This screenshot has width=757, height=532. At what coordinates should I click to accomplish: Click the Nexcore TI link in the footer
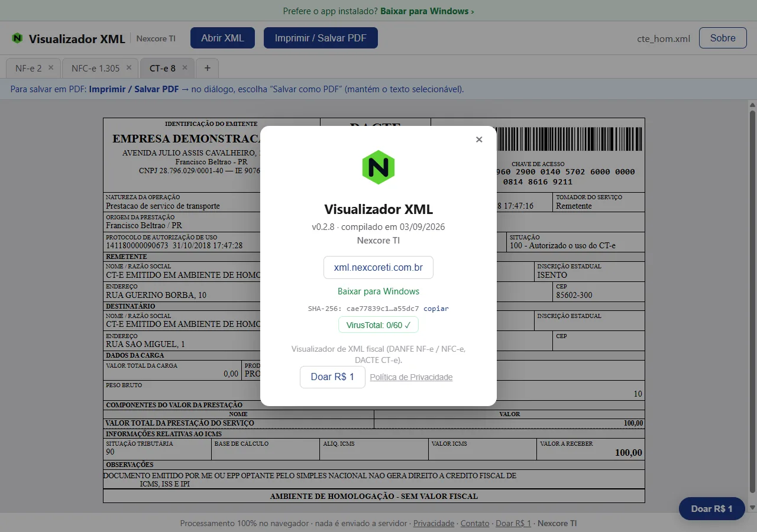pyautogui.click(x=557, y=523)
